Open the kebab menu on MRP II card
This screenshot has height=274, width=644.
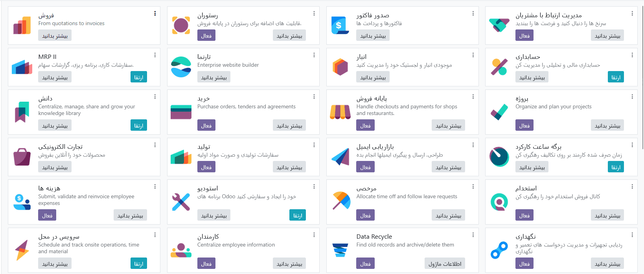click(155, 55)
